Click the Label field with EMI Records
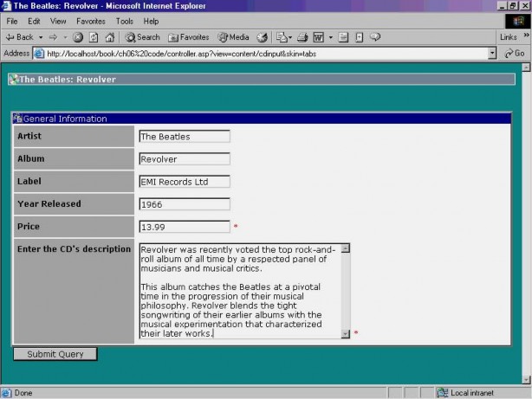This screenshot has width=532, height=399. 184,182
